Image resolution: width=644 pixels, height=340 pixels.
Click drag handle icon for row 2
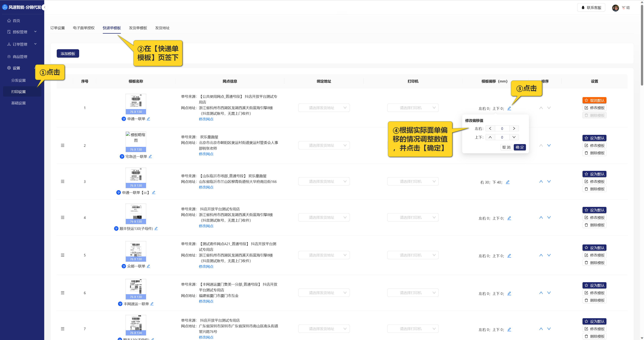click(63, 145)
